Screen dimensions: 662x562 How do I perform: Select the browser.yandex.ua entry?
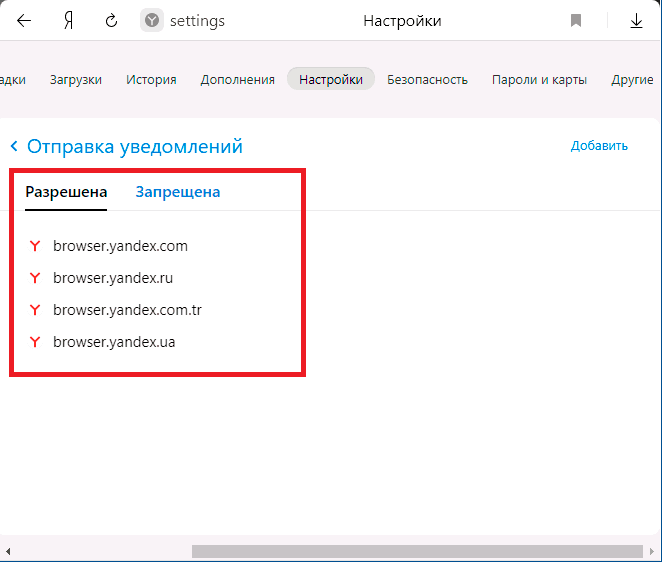pyautogui.click(x=114, y=342)
